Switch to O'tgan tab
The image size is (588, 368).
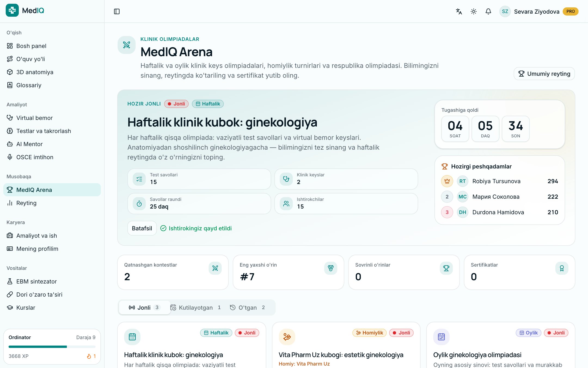[x=247, y=307]
